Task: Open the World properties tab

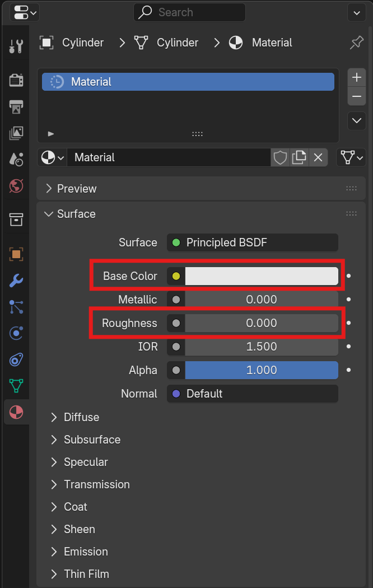Action: (x=16, y=185)
